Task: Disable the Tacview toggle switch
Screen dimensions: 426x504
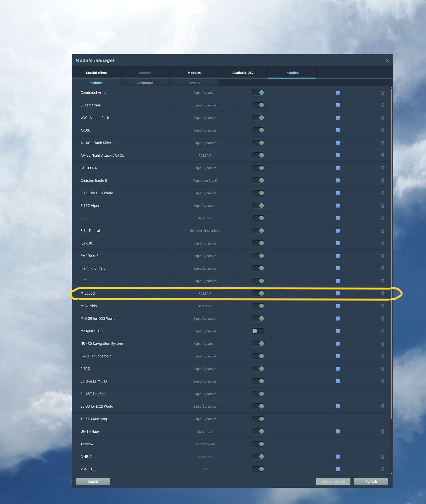Action: (x=258, y=444)
